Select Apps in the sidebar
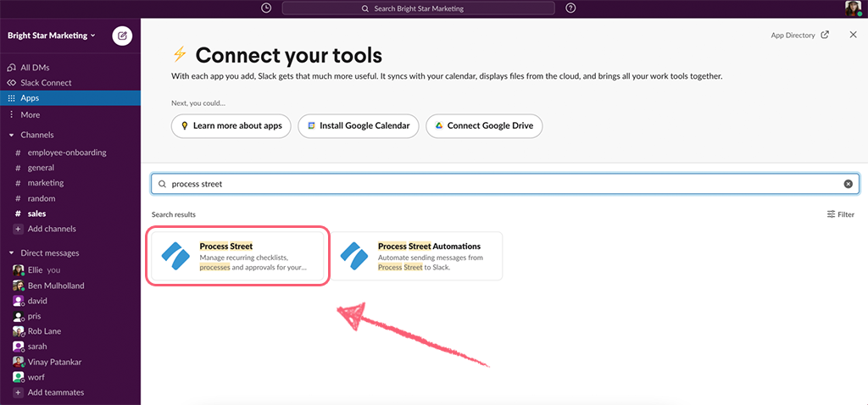The width and height of the screenshot is (868, 405). (70, 98)
